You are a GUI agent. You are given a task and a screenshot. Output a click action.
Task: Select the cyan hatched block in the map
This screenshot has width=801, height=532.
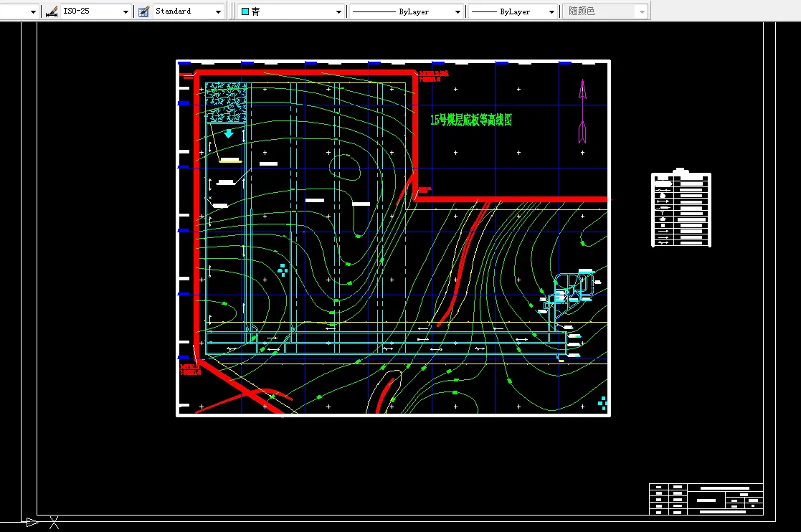click(226, 102)
